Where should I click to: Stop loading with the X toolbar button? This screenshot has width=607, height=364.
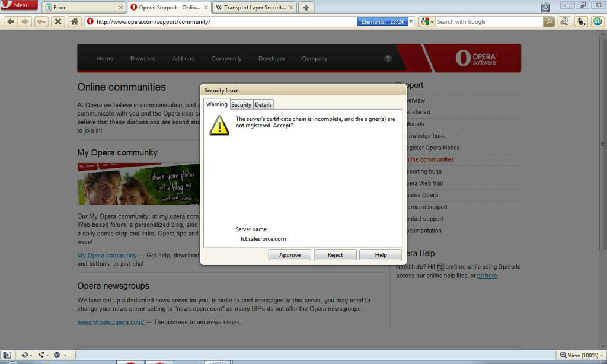58,22
